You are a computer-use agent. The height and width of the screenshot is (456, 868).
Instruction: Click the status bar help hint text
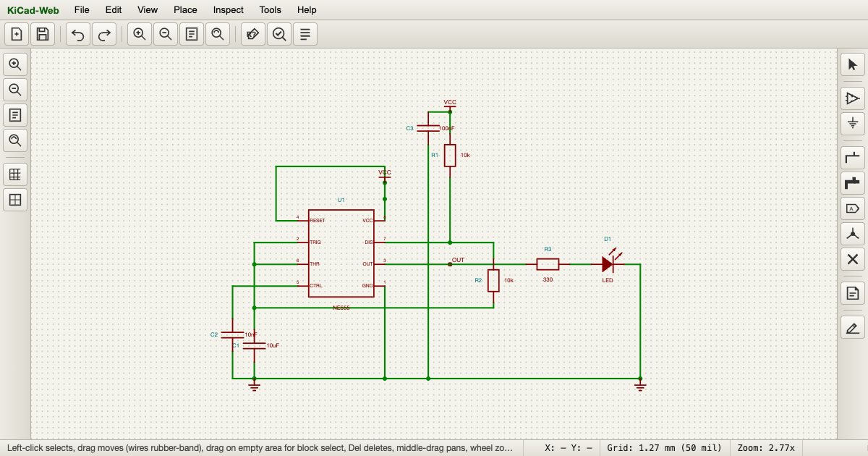pos(260,448)
